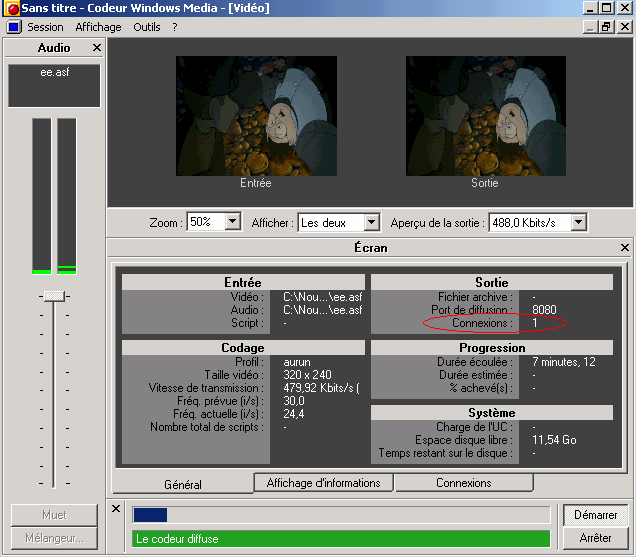Click the Mélangeur... button
Image resolution: width=636 pixels, height=557 pixels.
tap(54, 538)
